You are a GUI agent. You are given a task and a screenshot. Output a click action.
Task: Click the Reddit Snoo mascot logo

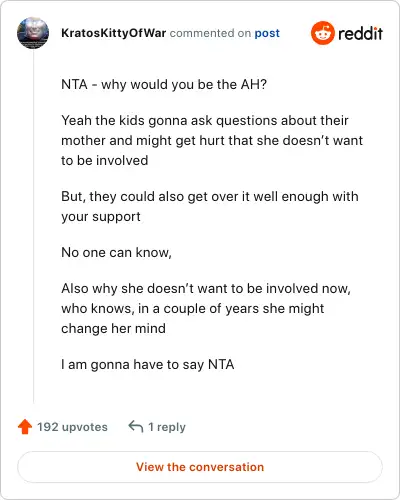[x=322, y=33]
